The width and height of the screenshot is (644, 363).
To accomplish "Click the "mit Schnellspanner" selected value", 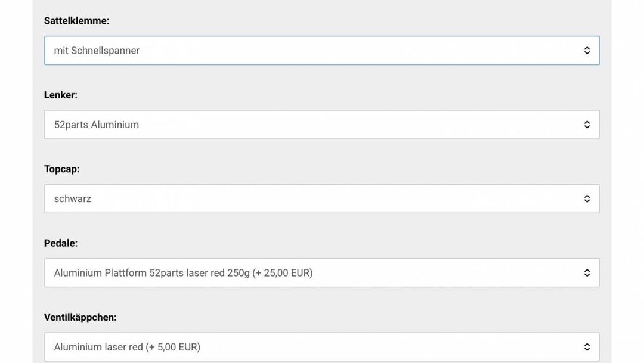I will pyautogui.click(x=97, y=51).
